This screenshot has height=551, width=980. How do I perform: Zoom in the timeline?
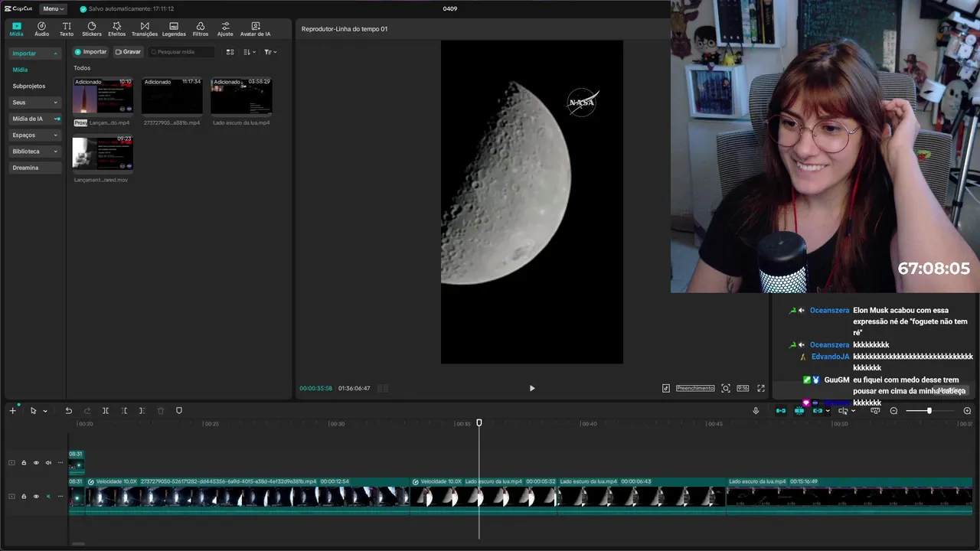pos(967,411)
